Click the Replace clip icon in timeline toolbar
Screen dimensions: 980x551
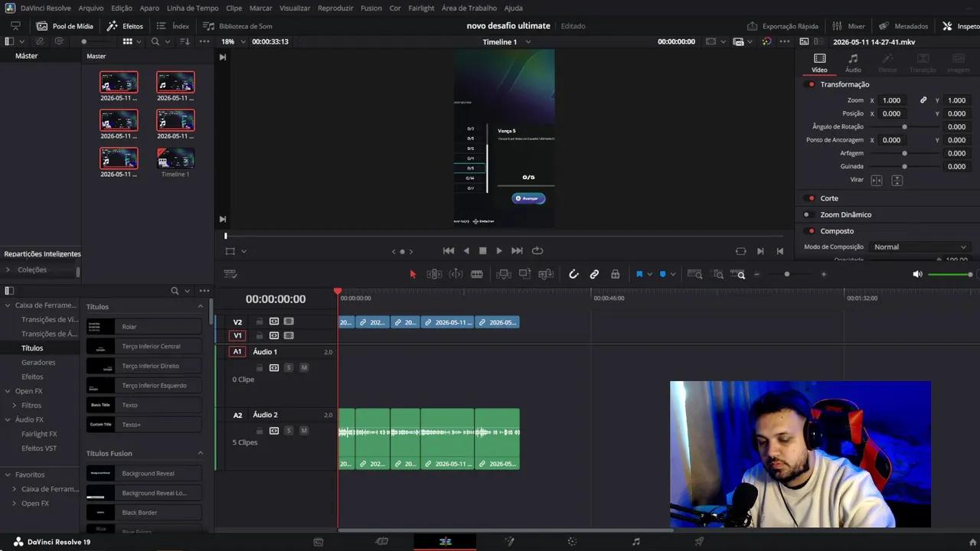click(x=546, y=274)
